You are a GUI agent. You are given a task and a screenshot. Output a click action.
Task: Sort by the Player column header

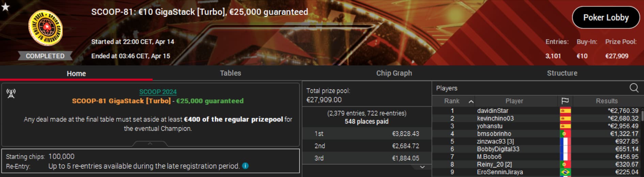pyautogui.click(x=514, y=101)
